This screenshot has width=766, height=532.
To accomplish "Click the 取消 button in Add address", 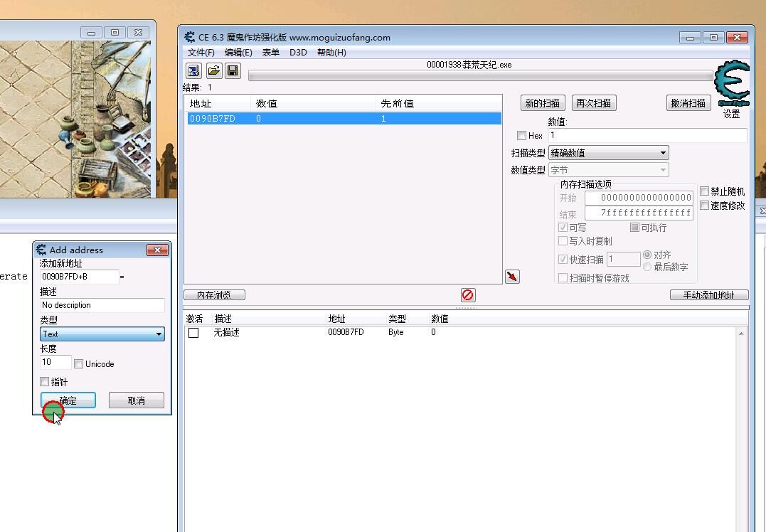I will (137, 400).
